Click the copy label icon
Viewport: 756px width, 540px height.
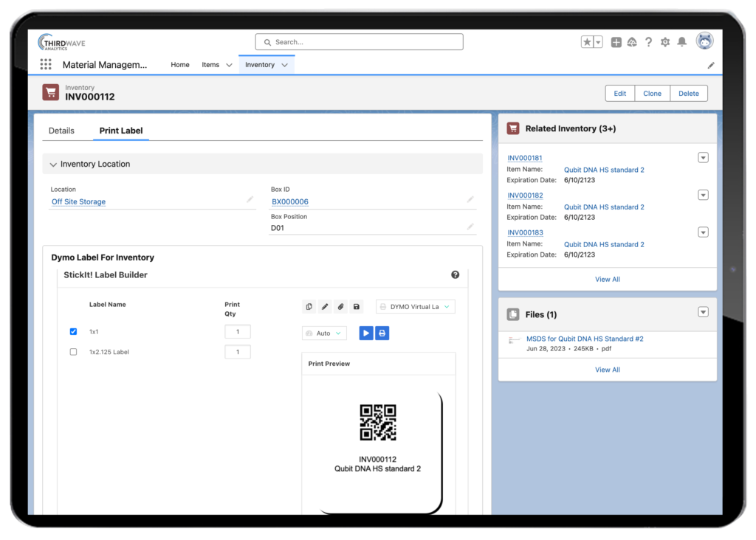tap(309, 306)
